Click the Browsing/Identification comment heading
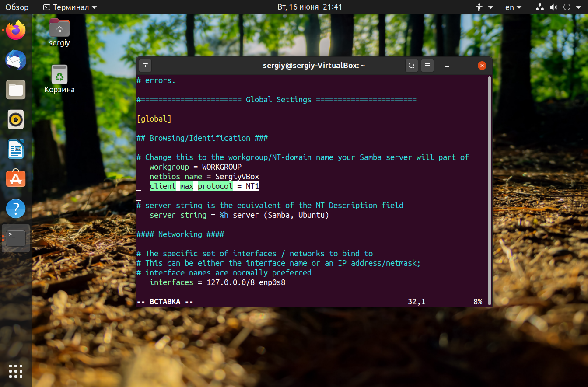 coord(202,138)
